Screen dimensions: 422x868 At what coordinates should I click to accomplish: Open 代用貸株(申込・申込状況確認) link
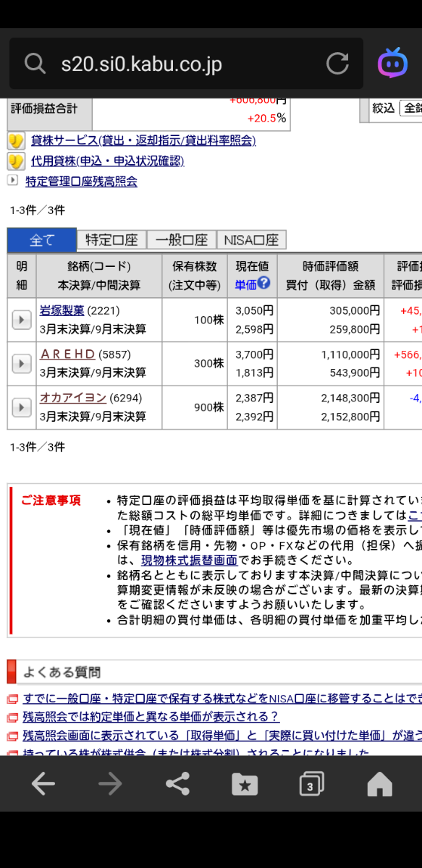click(x=107, y=161)
